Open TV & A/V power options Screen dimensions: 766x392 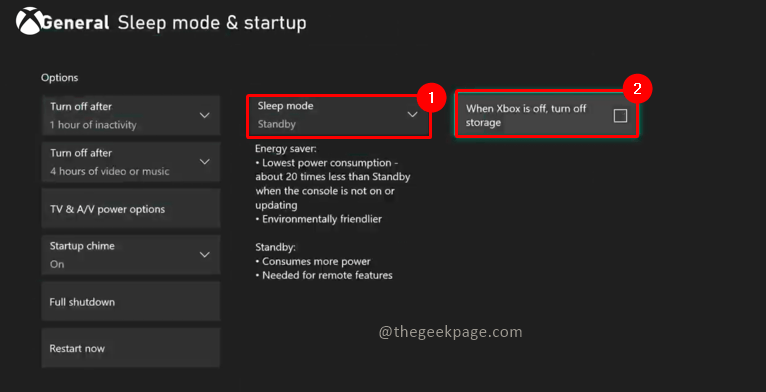click(131, 209)
